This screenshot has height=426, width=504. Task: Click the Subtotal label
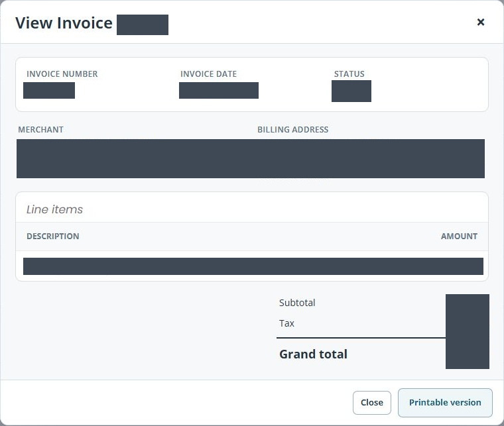(297, 303)
